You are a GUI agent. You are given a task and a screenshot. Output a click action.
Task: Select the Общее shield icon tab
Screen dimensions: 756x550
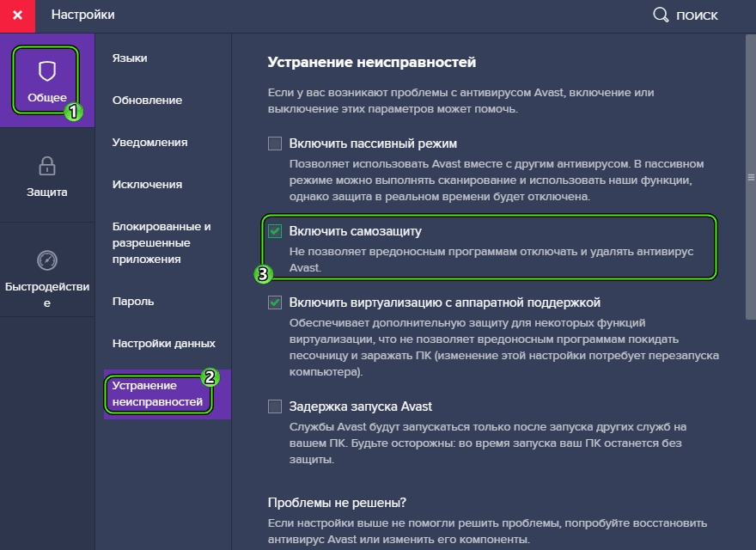point(46,80)
